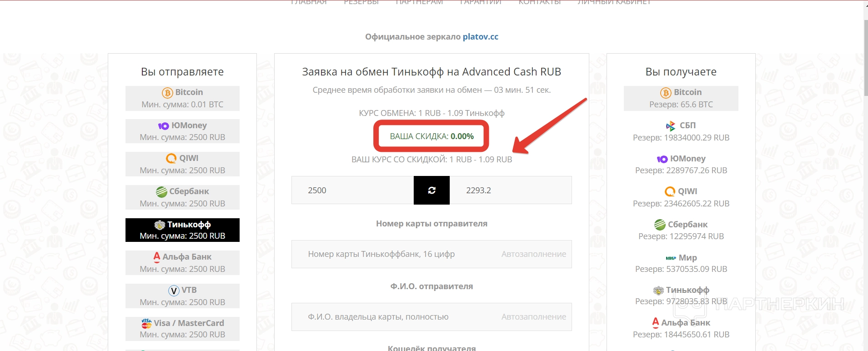This screenshot has height=351, width=868.
Task: Click Автозаполнение for Ф.И.О. field
Action: (534, 317)
